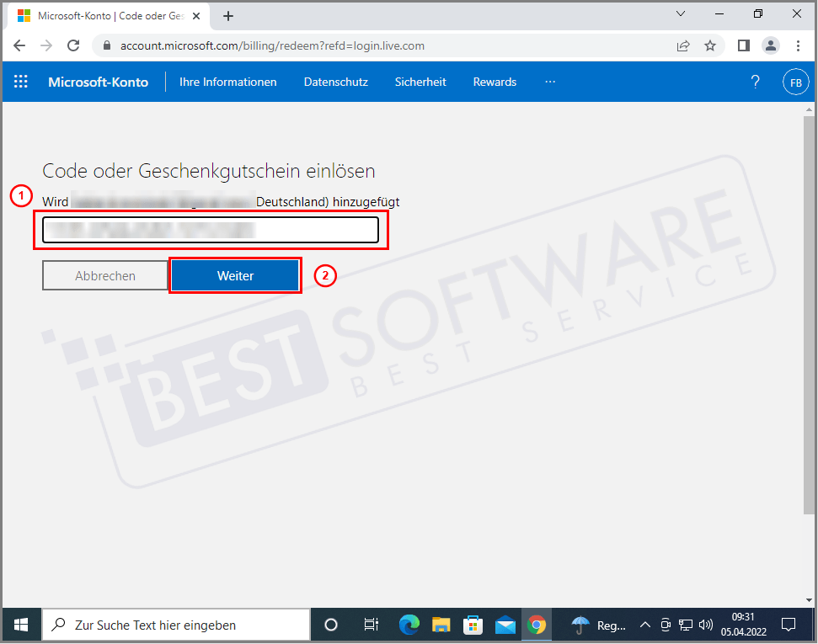This screenshot has width=818, height=644.
Task: Go to Ihre Informationen section
Action: (x=227, y=82)
